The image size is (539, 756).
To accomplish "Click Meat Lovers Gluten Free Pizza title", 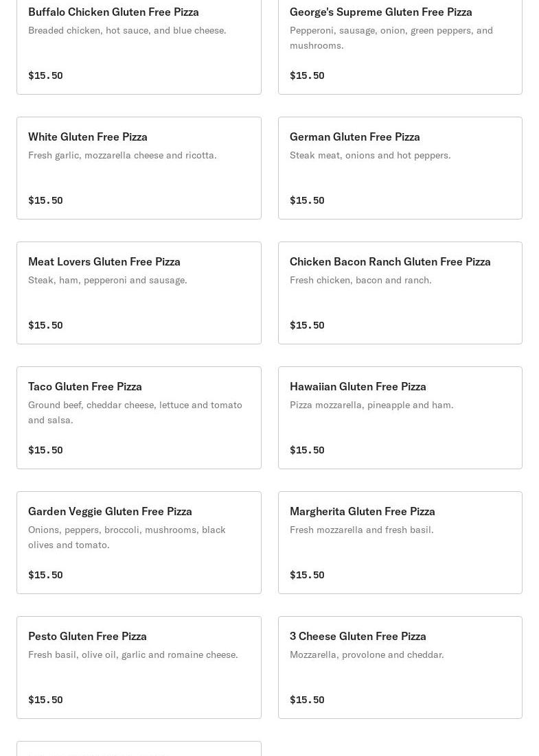I will tap(104, 262).
